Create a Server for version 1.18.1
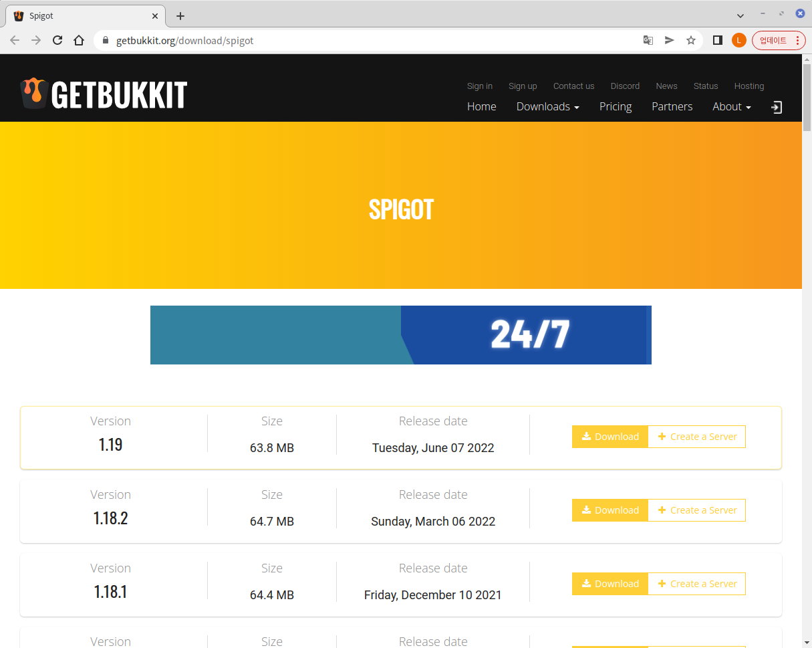Viewport: 812px width, 648px height. 697,584
